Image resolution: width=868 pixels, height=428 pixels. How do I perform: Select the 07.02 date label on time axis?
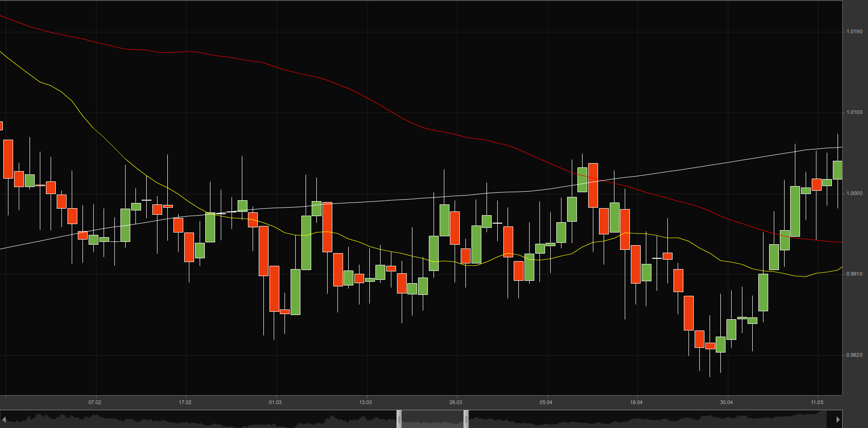point(95,402)
